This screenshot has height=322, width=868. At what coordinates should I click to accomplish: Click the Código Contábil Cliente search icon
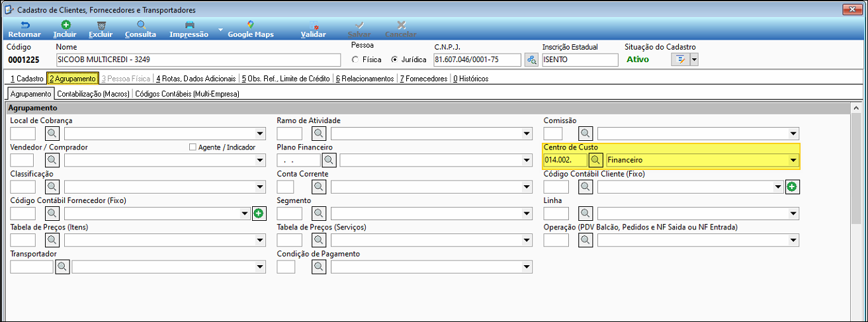click(x=586, y=187)
